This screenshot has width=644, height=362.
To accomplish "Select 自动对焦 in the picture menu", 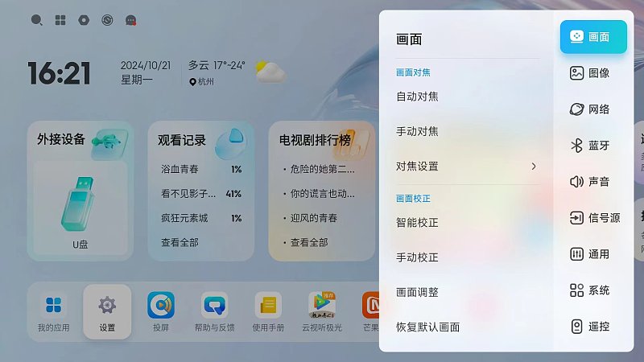I will (x=468, y=97).
